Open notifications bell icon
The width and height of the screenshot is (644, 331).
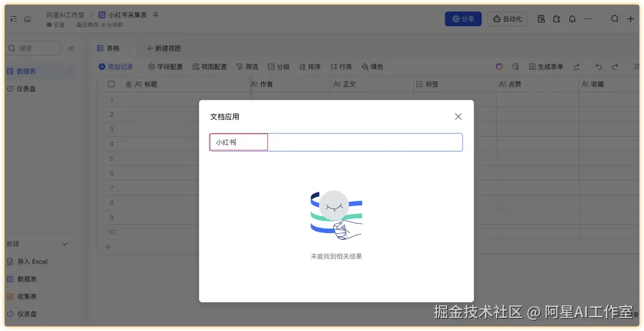[x=572, y=19]
